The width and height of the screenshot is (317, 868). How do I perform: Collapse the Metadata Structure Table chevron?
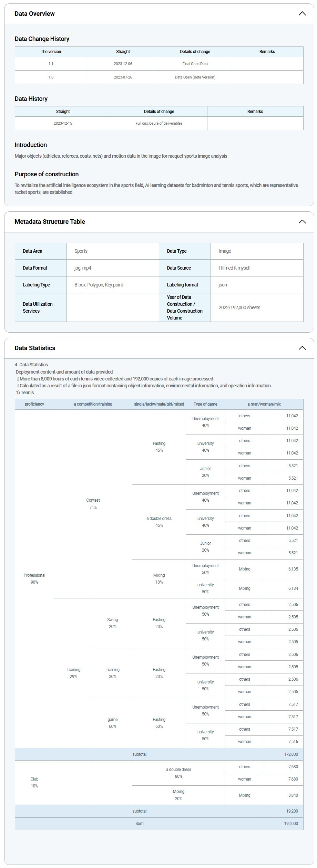(302, 222)
